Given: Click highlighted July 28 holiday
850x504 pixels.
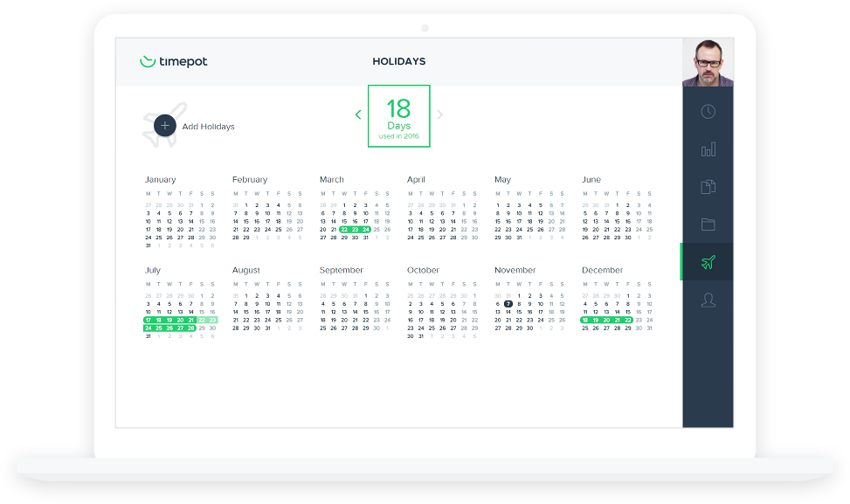Looking at the screenshot, I should [x=190, y=328].
